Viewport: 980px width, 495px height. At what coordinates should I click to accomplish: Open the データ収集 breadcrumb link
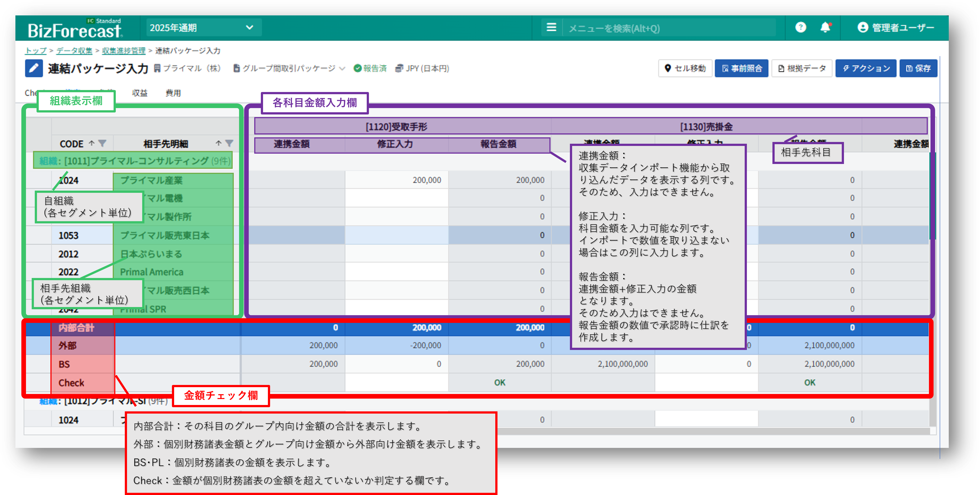point(74,51)
